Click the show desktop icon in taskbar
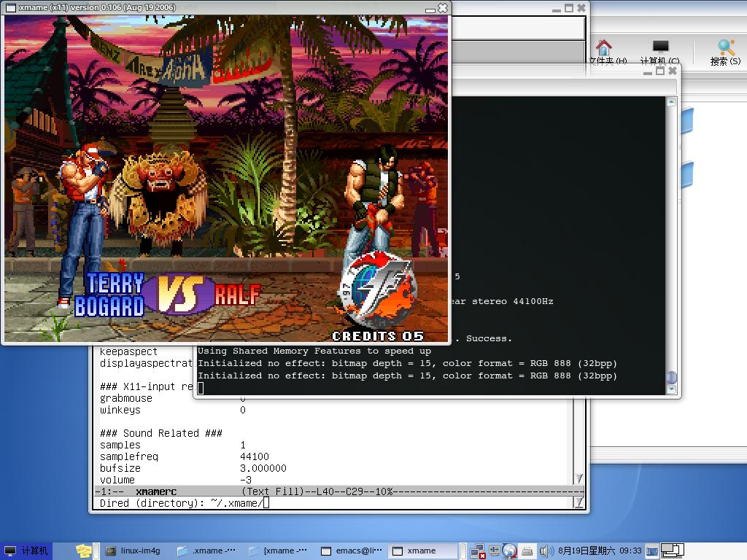The height and width of the screenshot is (560, 747). click(651, 551)
